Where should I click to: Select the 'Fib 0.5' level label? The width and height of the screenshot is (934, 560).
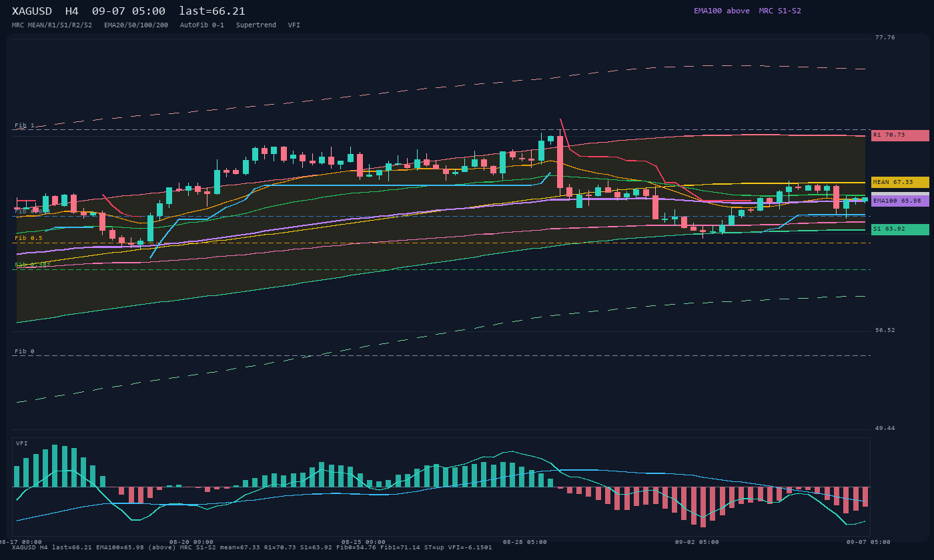29,238
